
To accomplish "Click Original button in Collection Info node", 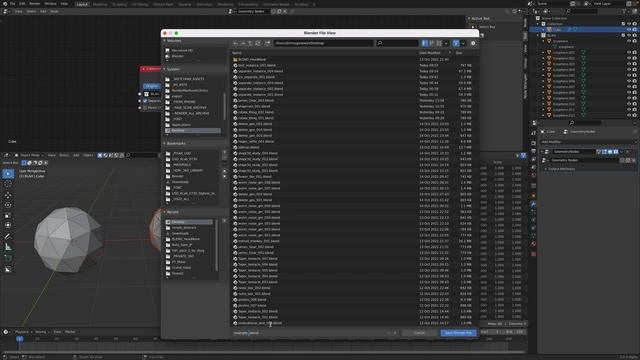I will tap(152, 86).
